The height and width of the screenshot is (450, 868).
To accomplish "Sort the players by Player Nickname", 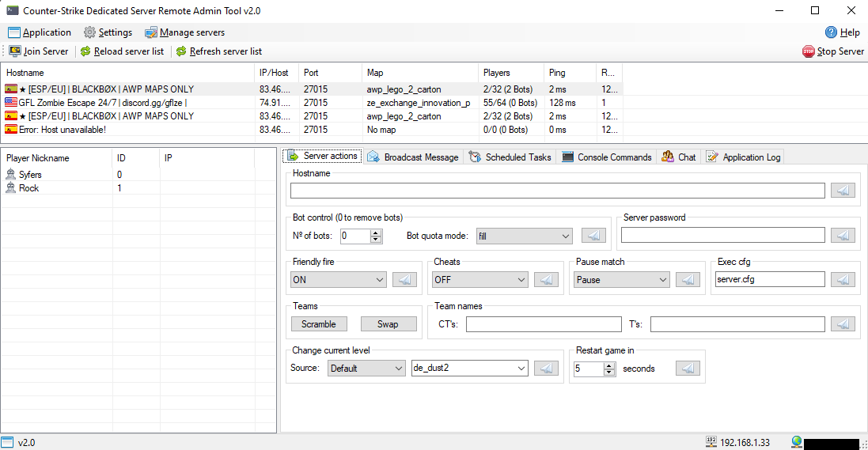I will [x=56, y=157].
